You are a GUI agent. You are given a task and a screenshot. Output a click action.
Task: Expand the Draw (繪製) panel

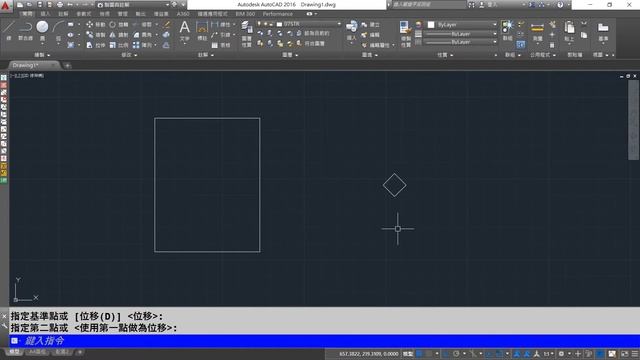[x=42, y=55]
